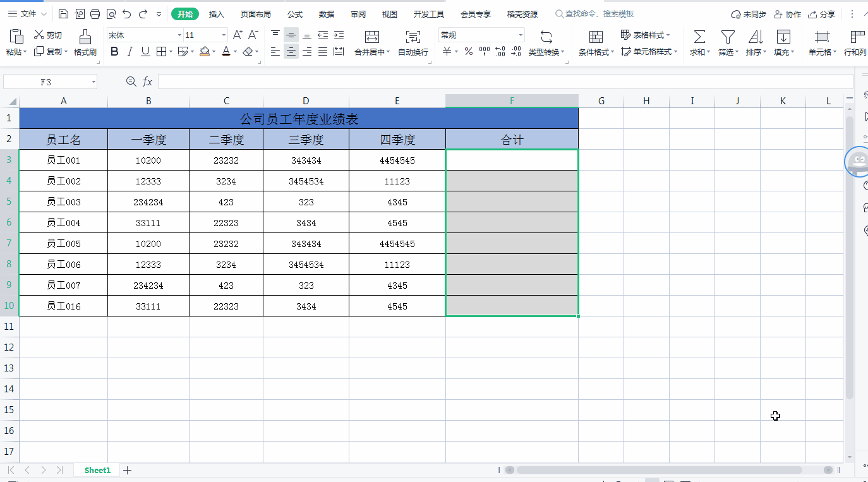This screenshot has width=868, height=482.
Task: Toggle Wrap Text (自动换行)
Action: click(x=413, y=43)
